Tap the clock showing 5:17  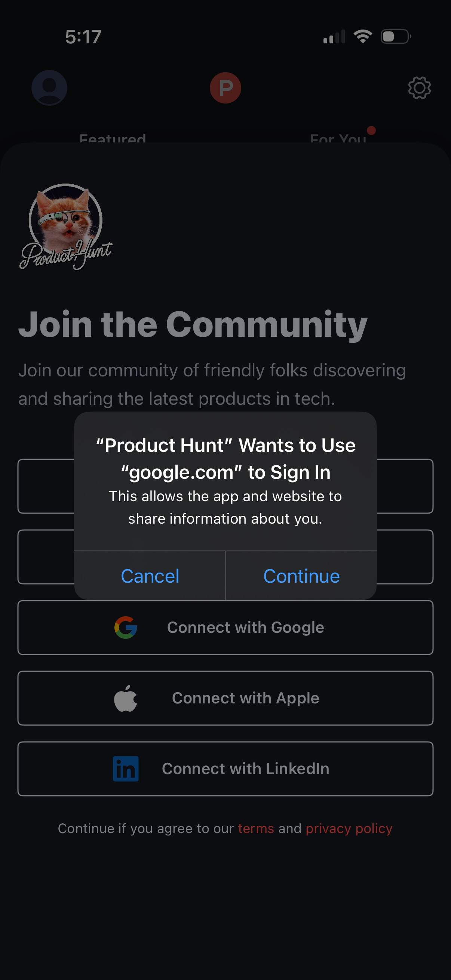pos(83,36)
